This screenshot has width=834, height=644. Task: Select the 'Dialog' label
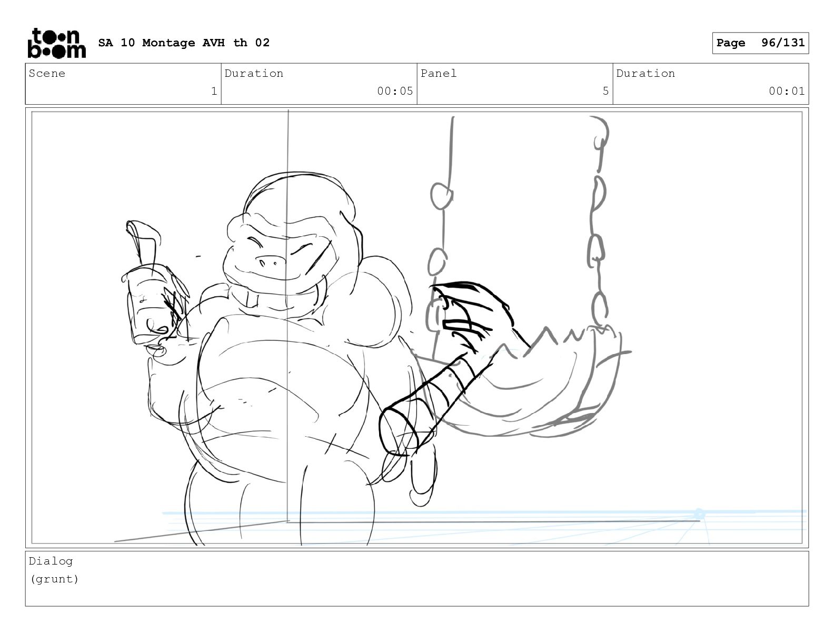[x=51, y=561]
